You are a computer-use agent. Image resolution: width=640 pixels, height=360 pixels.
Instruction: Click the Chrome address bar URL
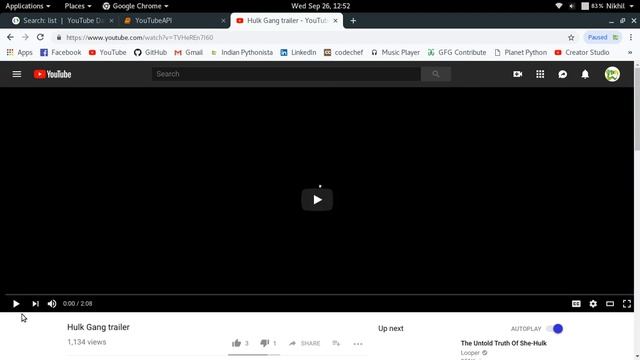[x=140, y=38]
